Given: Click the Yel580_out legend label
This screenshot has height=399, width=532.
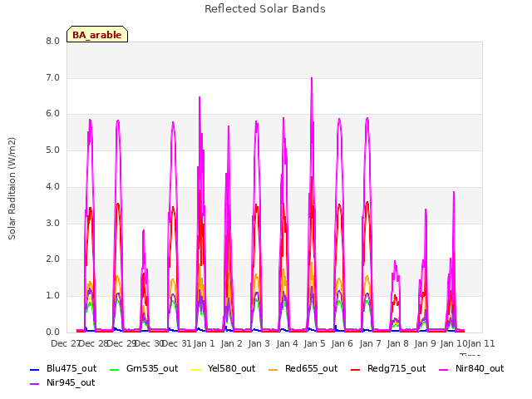Looking at the screenshot, I should tap(231, 368).
